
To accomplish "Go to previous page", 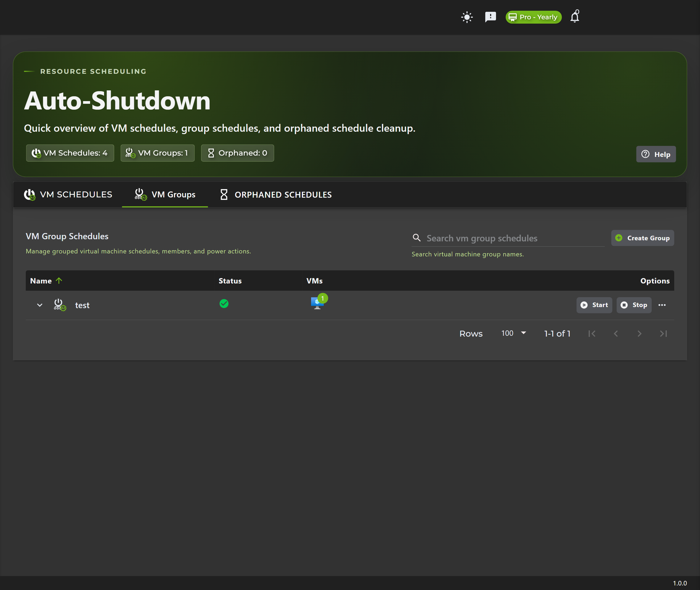I will click(x=616, y=333).
